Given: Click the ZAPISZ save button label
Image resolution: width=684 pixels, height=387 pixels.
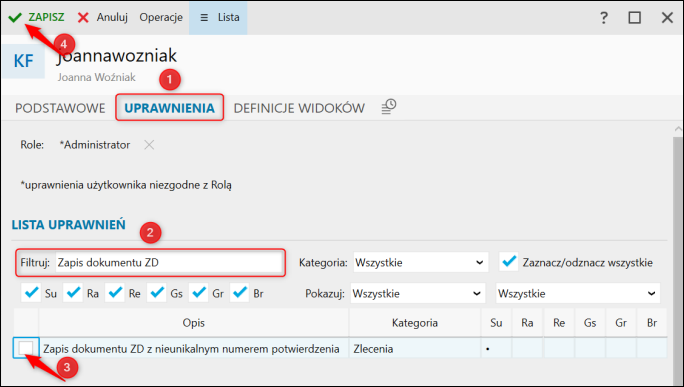Looking at the screenshot, I should point(46,17).
